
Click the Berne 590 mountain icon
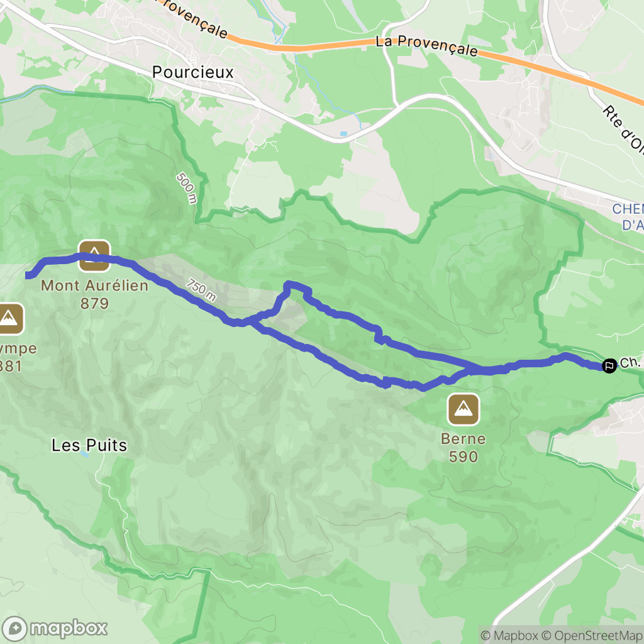click(464, 409)
